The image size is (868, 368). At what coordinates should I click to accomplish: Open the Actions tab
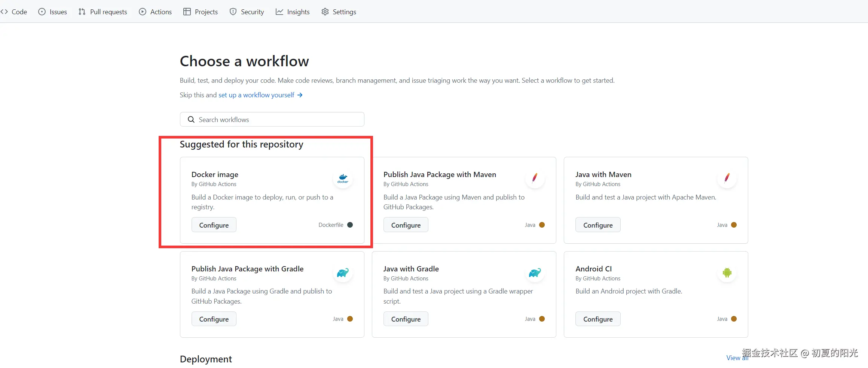click(155, 12)
